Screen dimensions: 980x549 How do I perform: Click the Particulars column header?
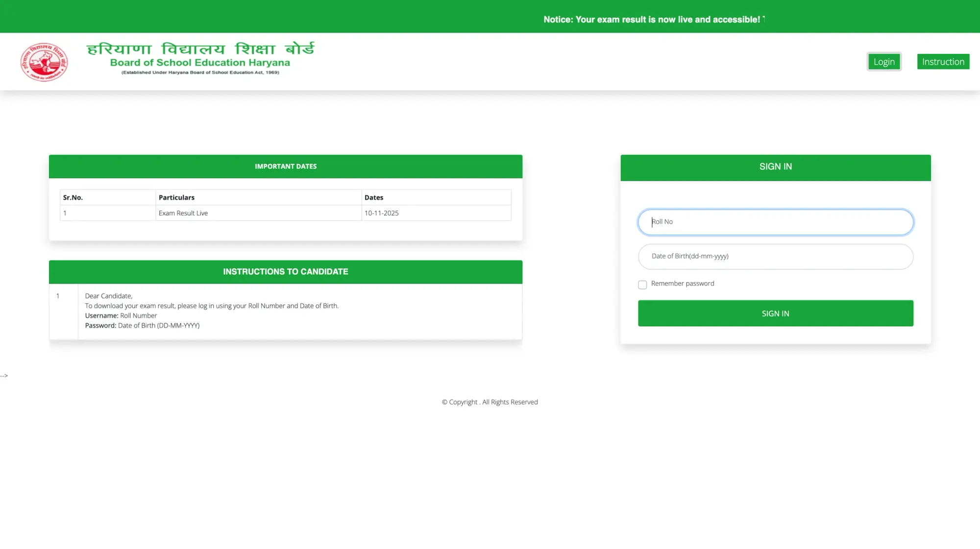coord(176,197)
